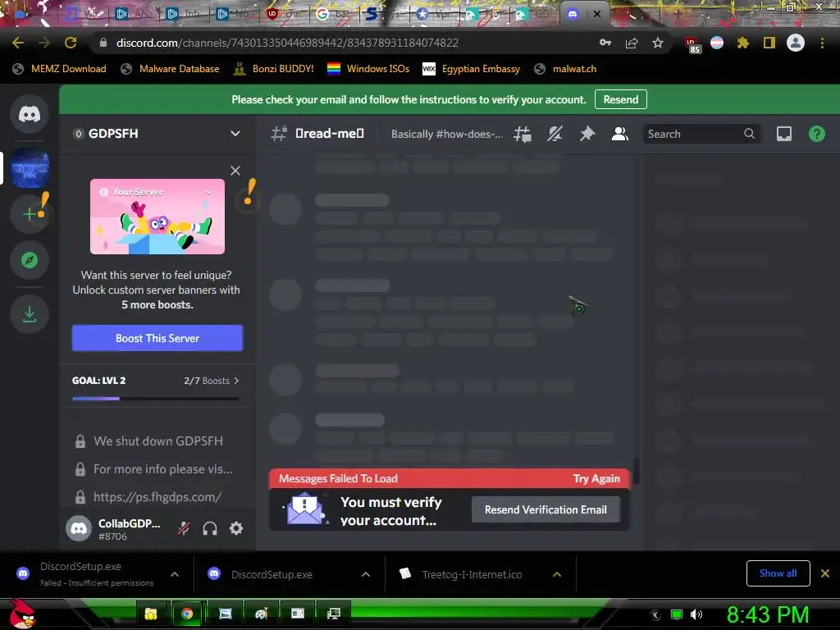This screenshot has height=630, width=840.
Task: Switch to the Google browser tab
Action: tap(333, 14)
